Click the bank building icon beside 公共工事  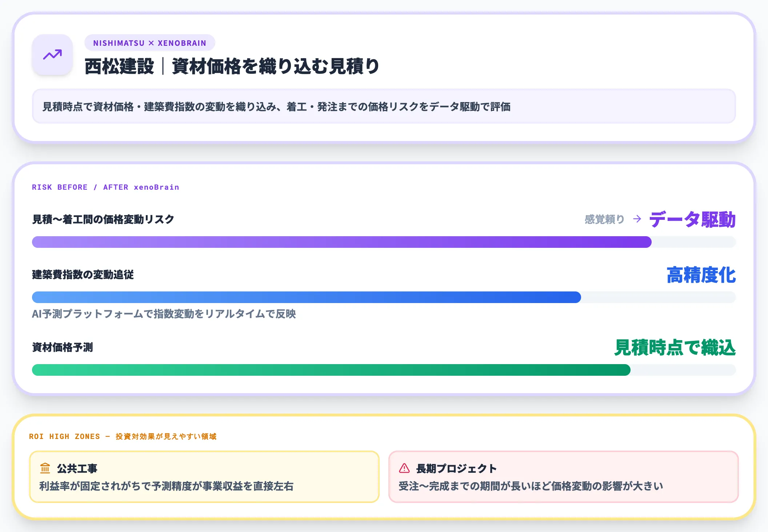tap(45, 468)
